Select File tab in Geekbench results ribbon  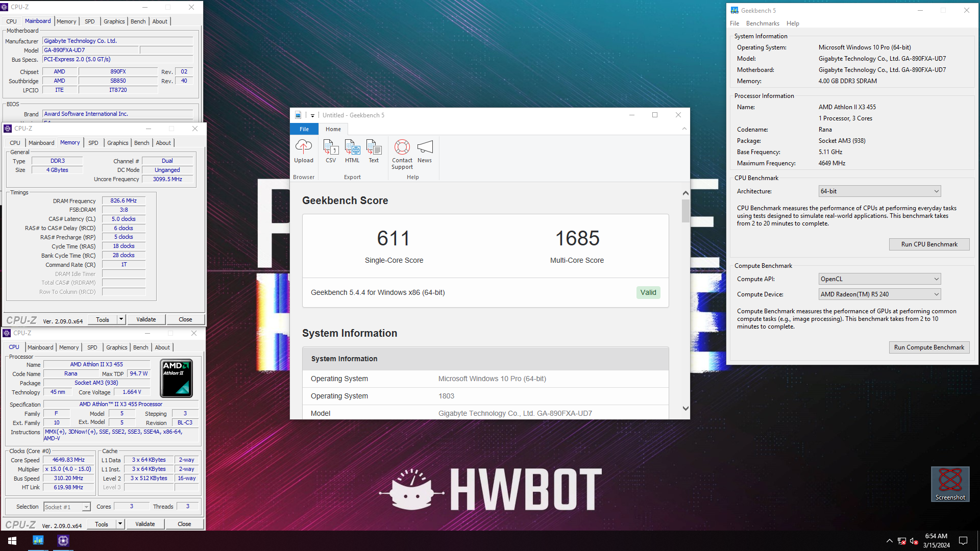304,129
